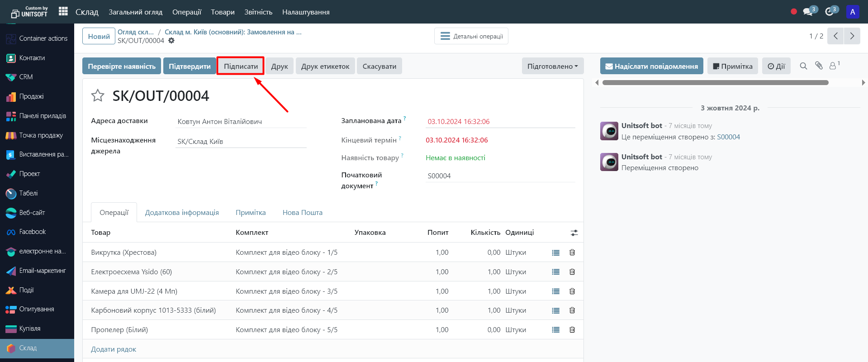Expand the Підготовлено status dropdown
This screenshot has width=868, height=362.
point(552,66)
